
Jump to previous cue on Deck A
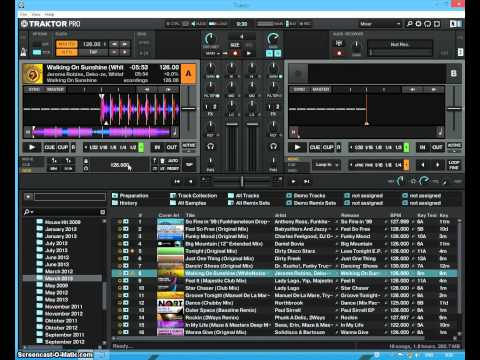[x=146, y=90]
